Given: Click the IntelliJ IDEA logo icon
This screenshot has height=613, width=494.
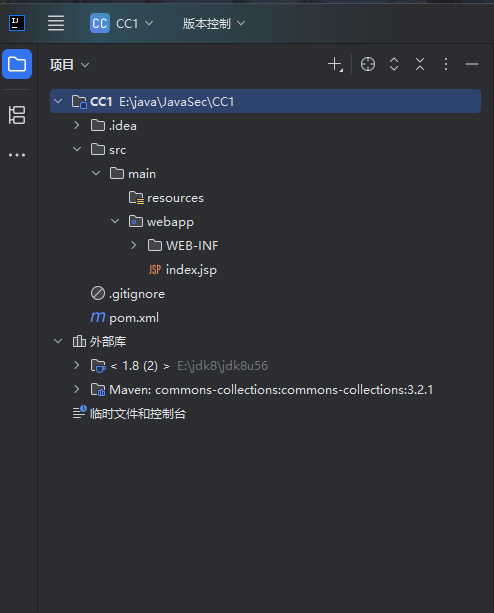Looking at the screenshot, I should coord(17,23).
